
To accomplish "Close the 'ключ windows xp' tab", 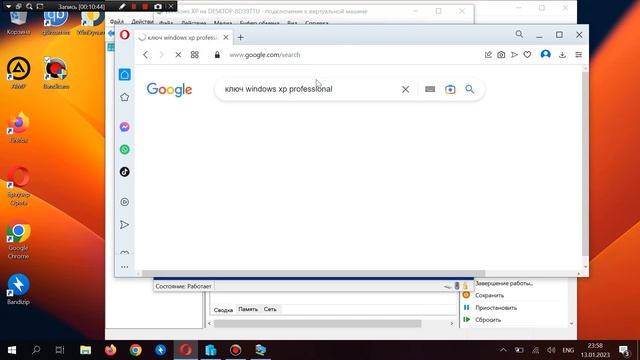I will tap(226, 37).
